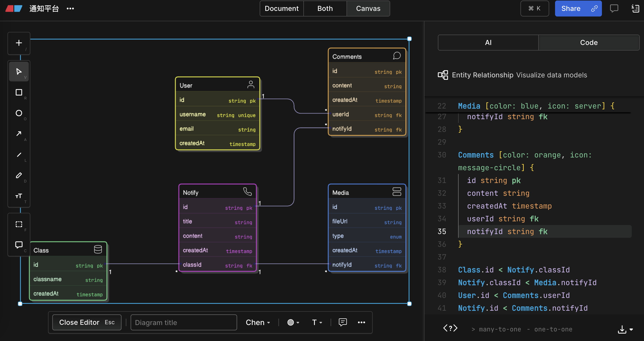644x341 pixels.
Task: Expand the text style T dropdown
Action: [317, 322]
